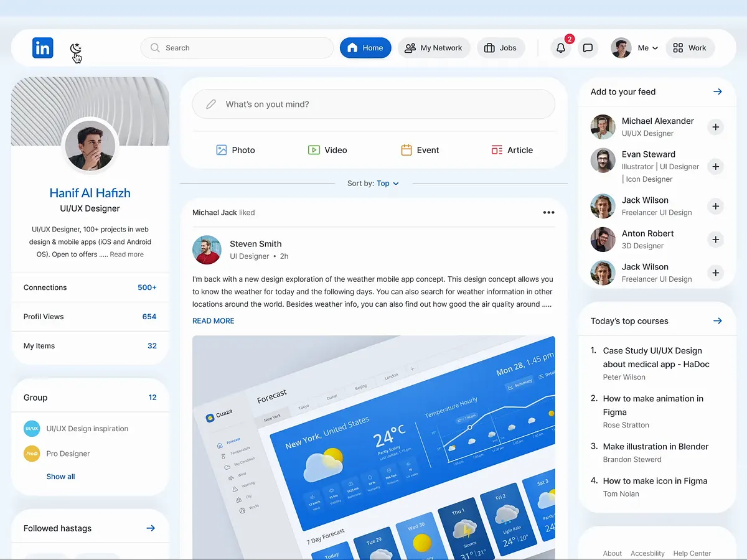Open the Connections row
This screenshot has width=747, height=560.
(x=90, y=287)
